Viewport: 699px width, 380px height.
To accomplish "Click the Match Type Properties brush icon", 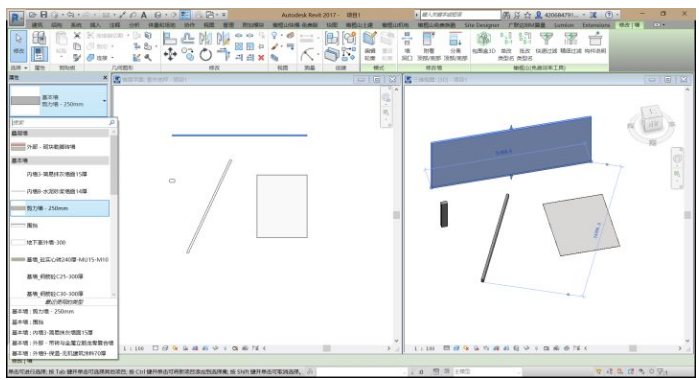I will pyautogui.click(x=77, y=58).
